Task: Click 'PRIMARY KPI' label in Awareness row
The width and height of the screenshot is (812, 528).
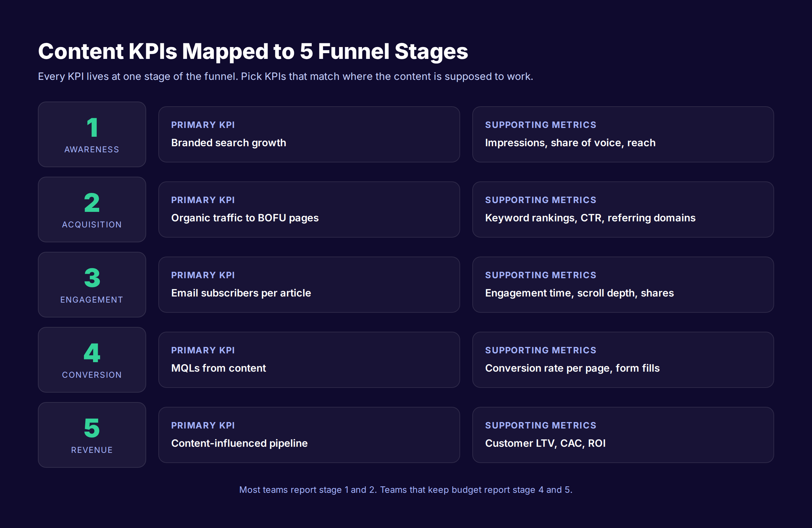Action: pos(203,125)
